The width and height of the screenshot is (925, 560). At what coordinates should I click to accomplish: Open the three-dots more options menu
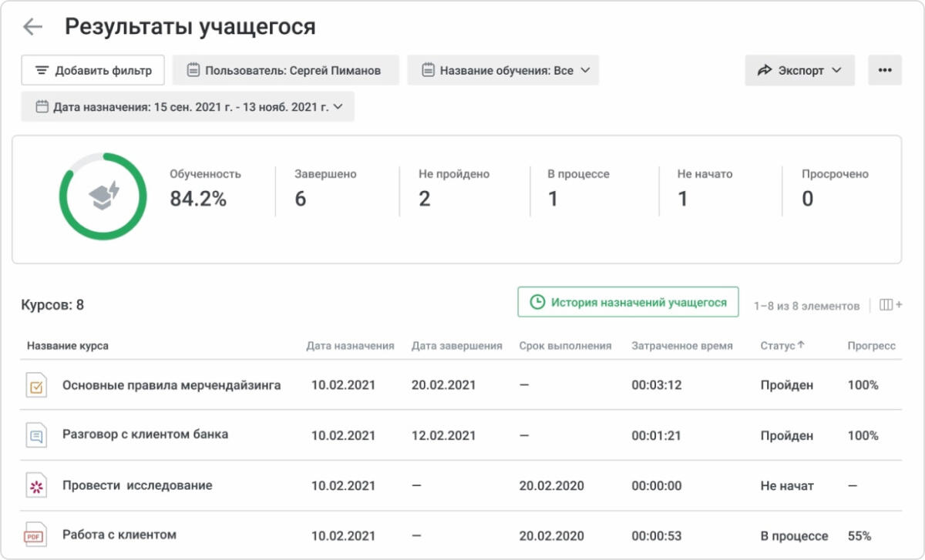884,70
